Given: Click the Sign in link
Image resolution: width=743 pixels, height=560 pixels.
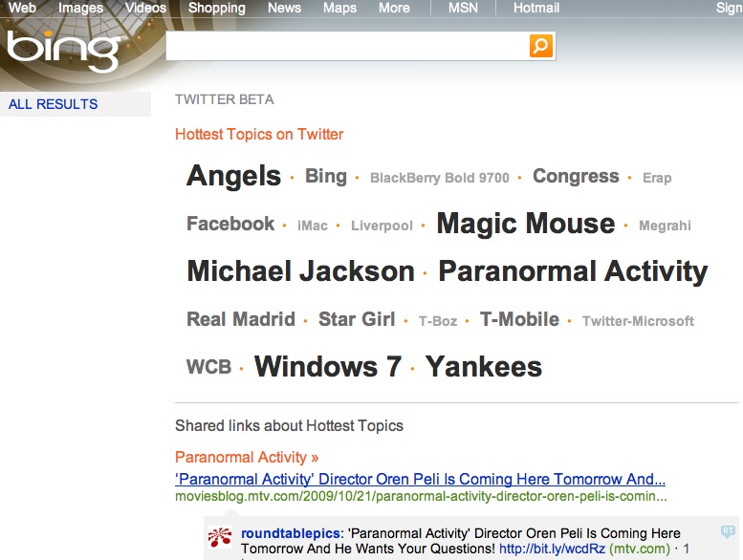Looking at the screenshot, I should pyautogui.click(x=730, y=8).
